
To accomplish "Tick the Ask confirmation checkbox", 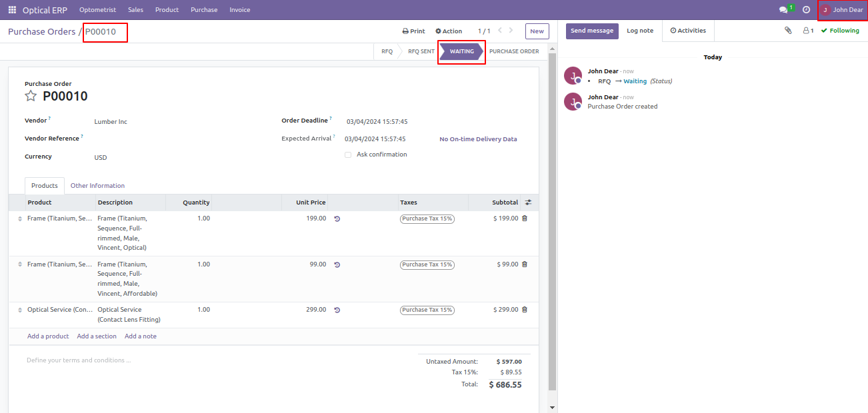I will (x=348, y=155).
